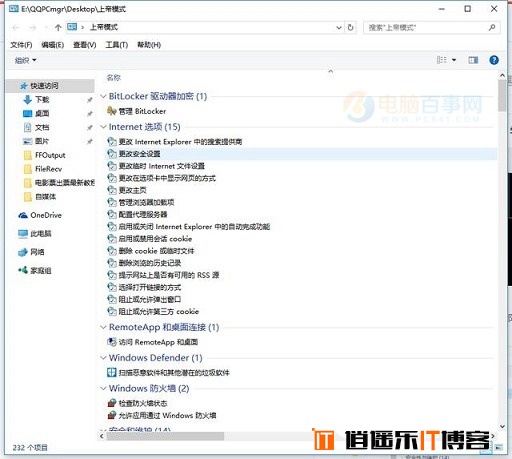Click the search 上帝模式 input field
The height and width of the screenshot is (459, 512).
(x=426, y=27)
